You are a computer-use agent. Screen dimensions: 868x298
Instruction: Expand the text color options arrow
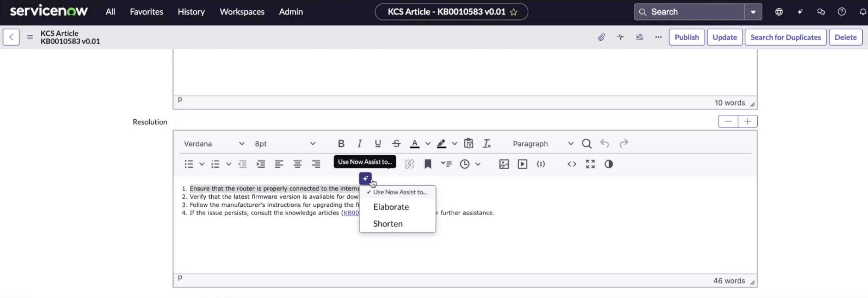[428, 143]
